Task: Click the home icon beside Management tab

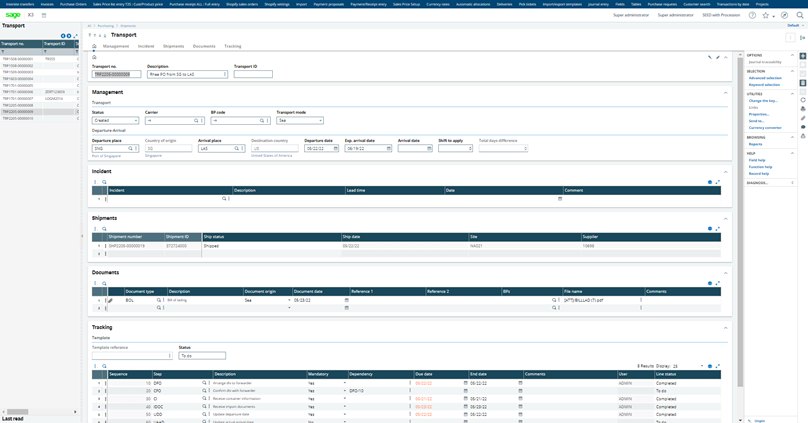Action: [x=94, y=46]
